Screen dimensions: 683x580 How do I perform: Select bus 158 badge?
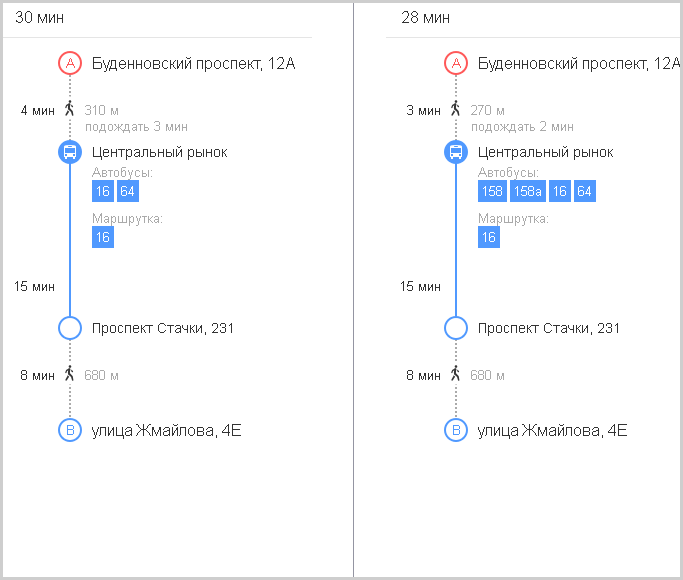tap(492, 191)
